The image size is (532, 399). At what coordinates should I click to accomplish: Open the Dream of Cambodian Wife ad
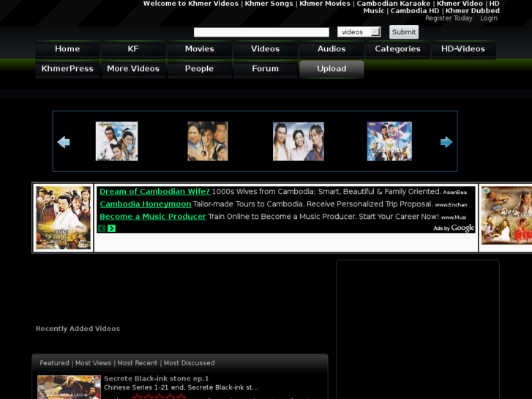155,192
